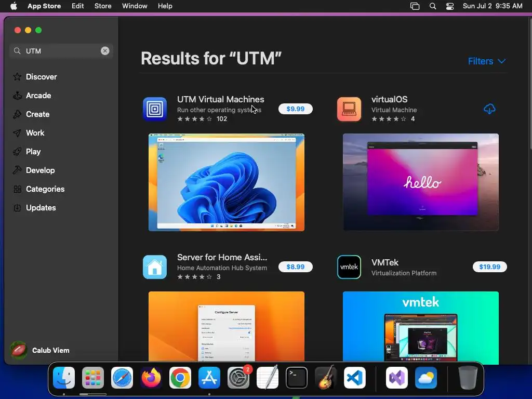Screen dimensions: 532x399
Task: Click the Virtualization Platform subtitle
Action: (x=404, y=273)
